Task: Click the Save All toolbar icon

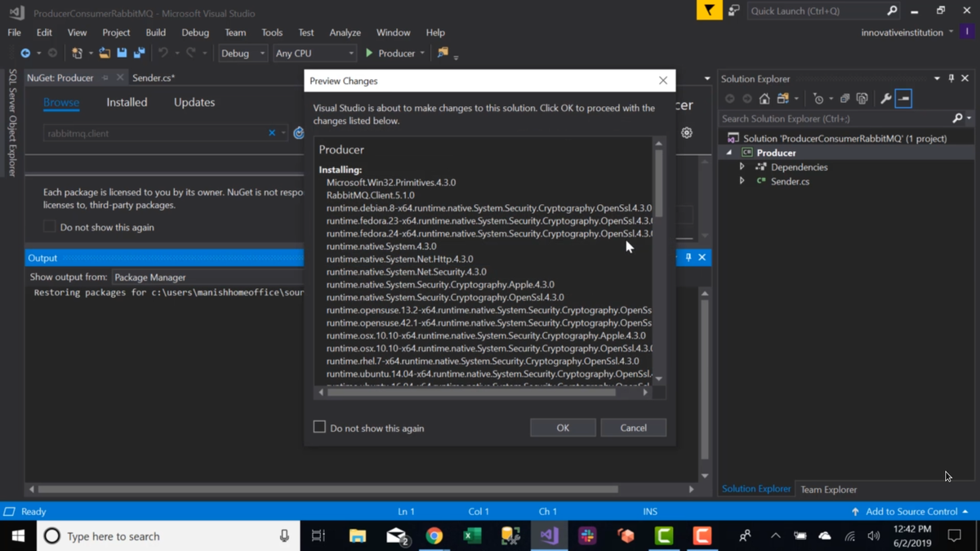Action: click(x=140, y=53)
